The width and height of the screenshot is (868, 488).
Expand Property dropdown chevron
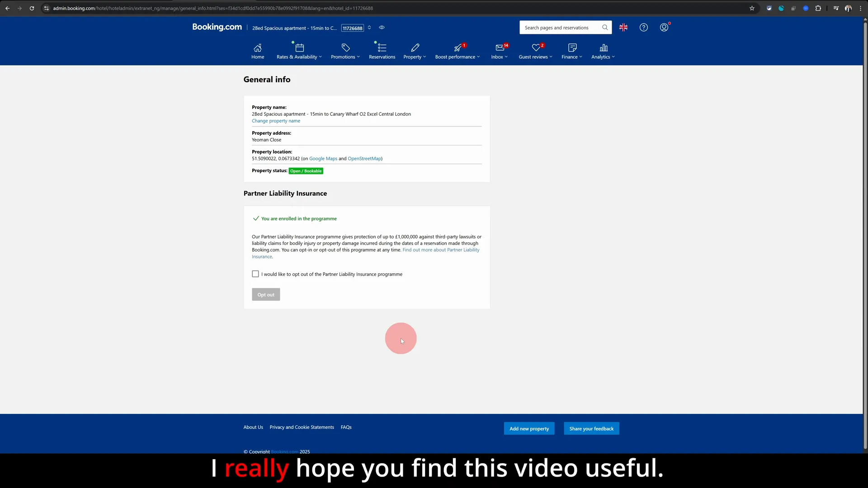pyautogui.click(x=425, y=57)
